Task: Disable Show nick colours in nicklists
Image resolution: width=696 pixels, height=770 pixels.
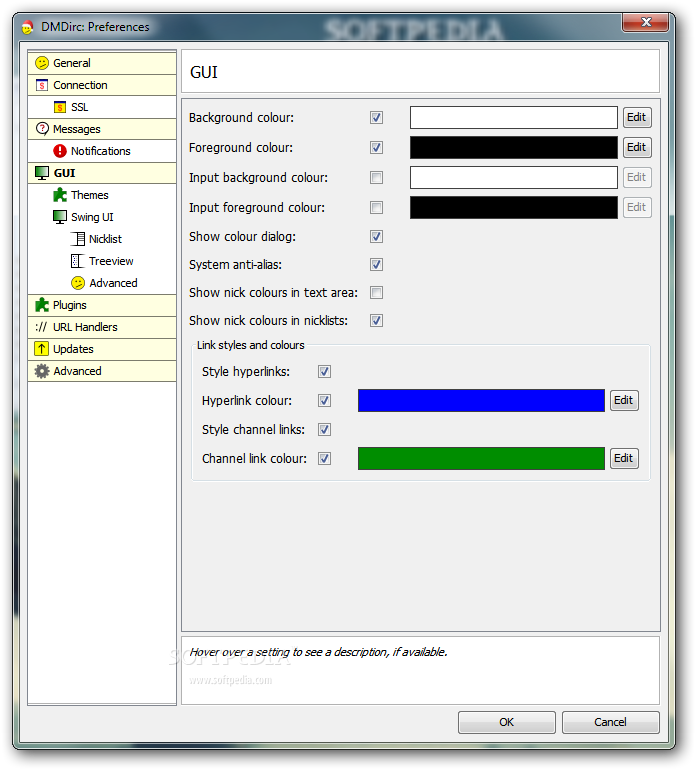Action: coord(376,321)
